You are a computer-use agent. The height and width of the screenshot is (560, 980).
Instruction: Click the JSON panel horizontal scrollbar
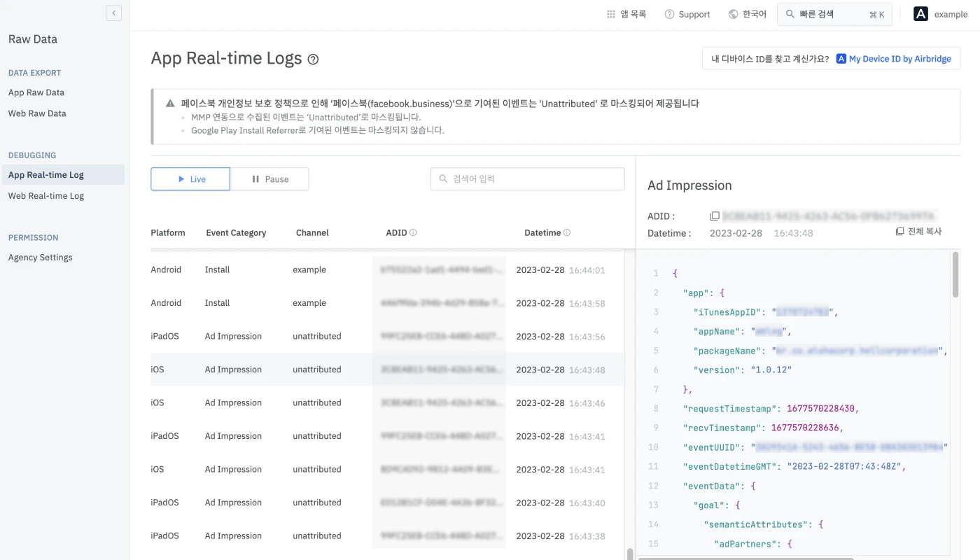click(x=746, y=558)
